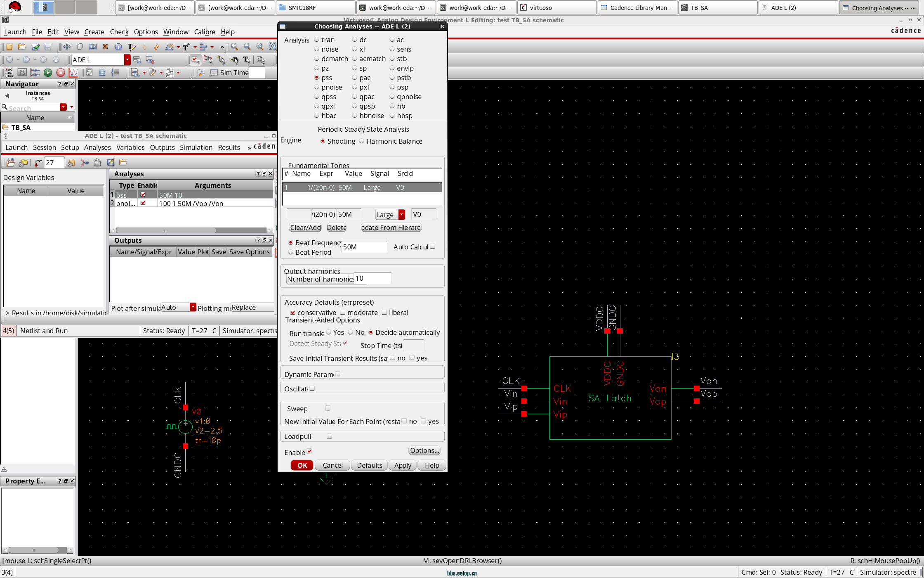The height and width of the screenshot is (578, 924).
Task: Click the Zoom In magnifier icon
Action: tap(234, 47)
